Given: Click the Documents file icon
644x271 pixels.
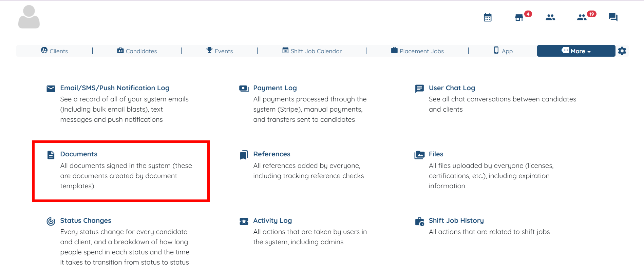Looking at the screenshot, I should click(51, 155).
